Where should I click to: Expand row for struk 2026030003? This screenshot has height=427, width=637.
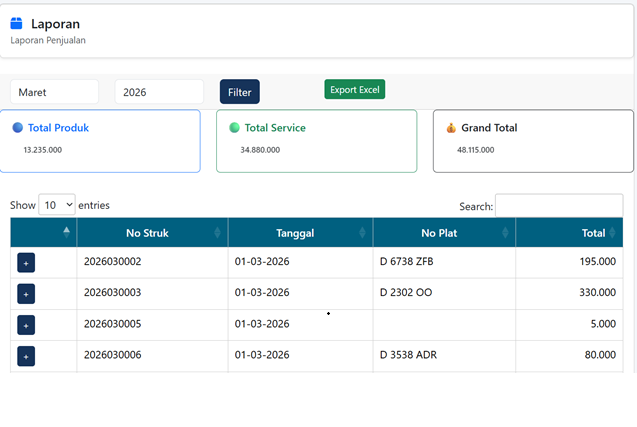coord(26,293)
